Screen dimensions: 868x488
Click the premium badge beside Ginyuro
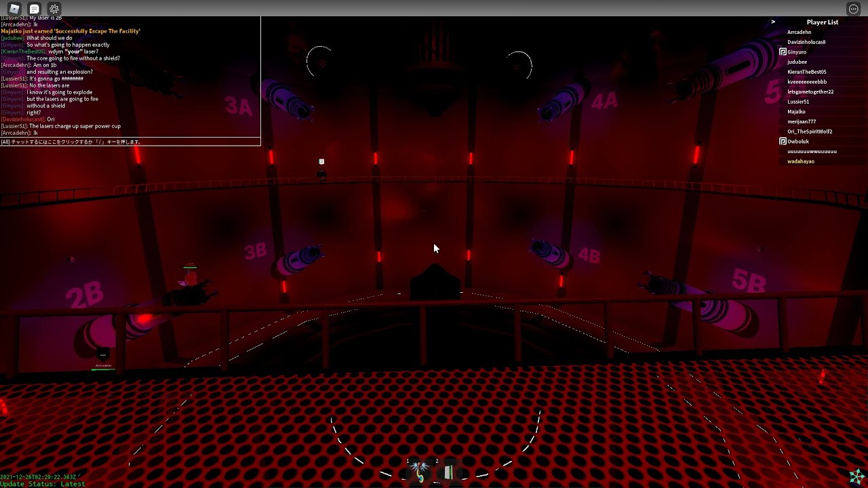point(783,52)
